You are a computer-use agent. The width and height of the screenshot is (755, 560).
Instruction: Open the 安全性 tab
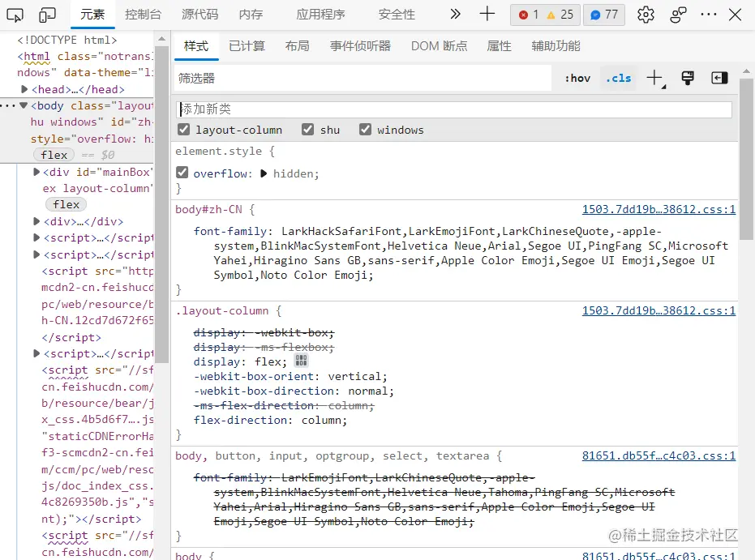click(397, 15)
